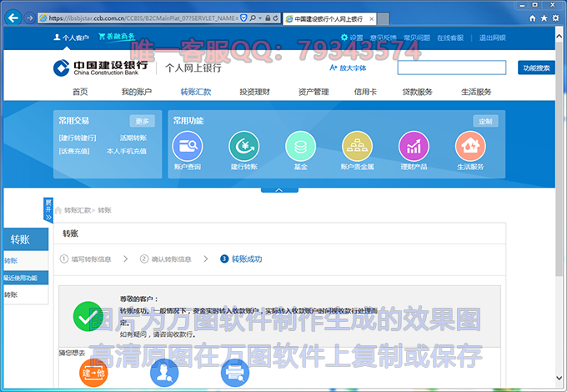567x392 pixels.
Task: Switch to the 投资理财 menu
Action: click(x=254, y=92)
